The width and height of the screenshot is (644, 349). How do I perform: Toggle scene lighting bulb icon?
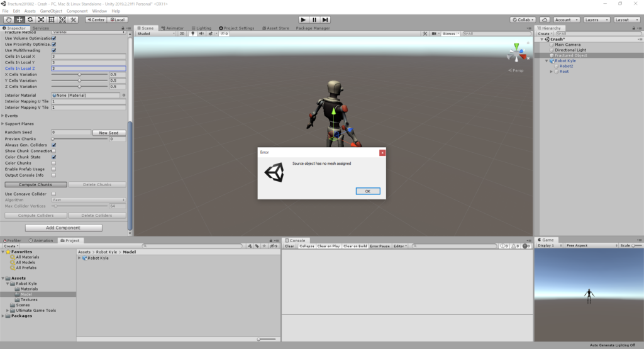(192, 34)
